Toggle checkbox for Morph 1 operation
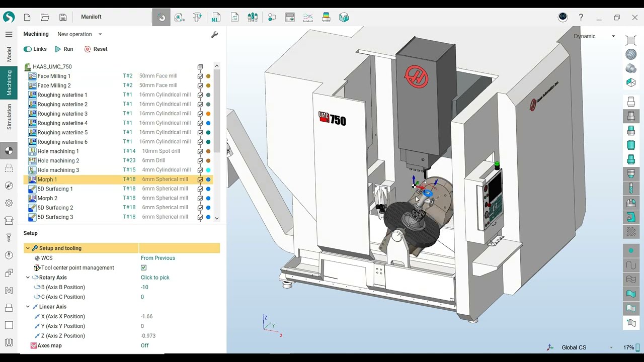This screenshot has height=362, width=644. (200, 179)
